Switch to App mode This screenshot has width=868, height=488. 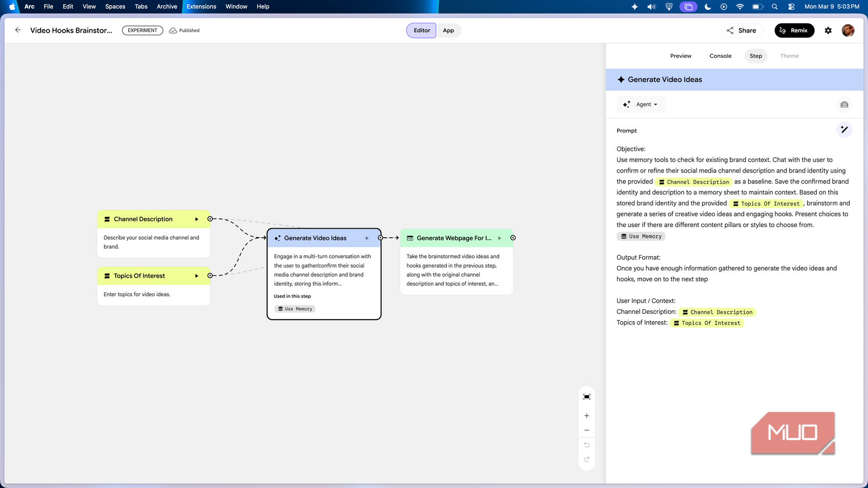point(448,30)
